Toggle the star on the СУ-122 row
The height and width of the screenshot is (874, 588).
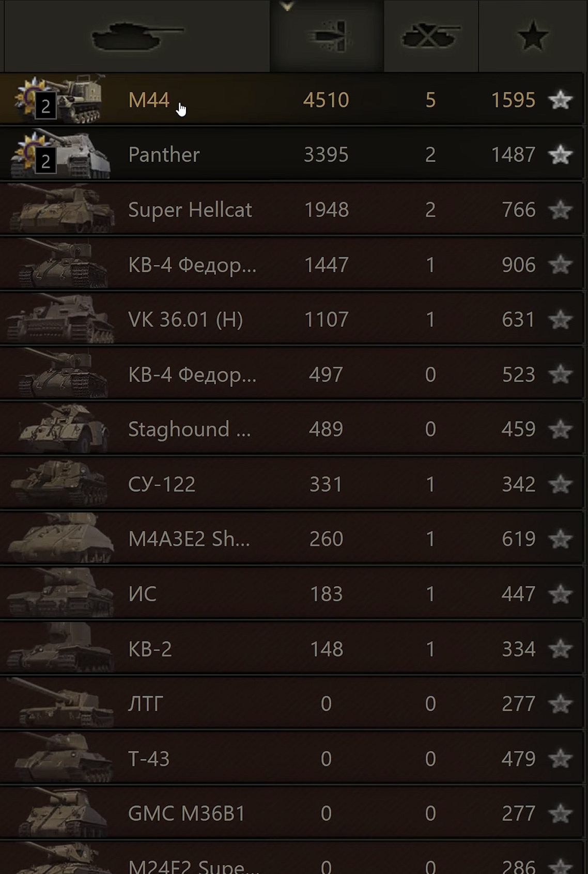tap(560, 484)
